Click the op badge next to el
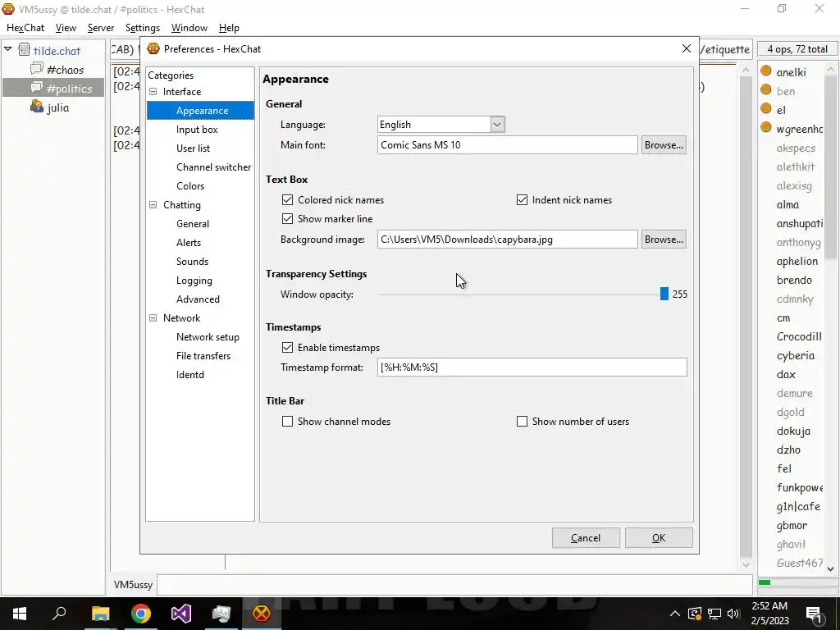 coord(766,109)
